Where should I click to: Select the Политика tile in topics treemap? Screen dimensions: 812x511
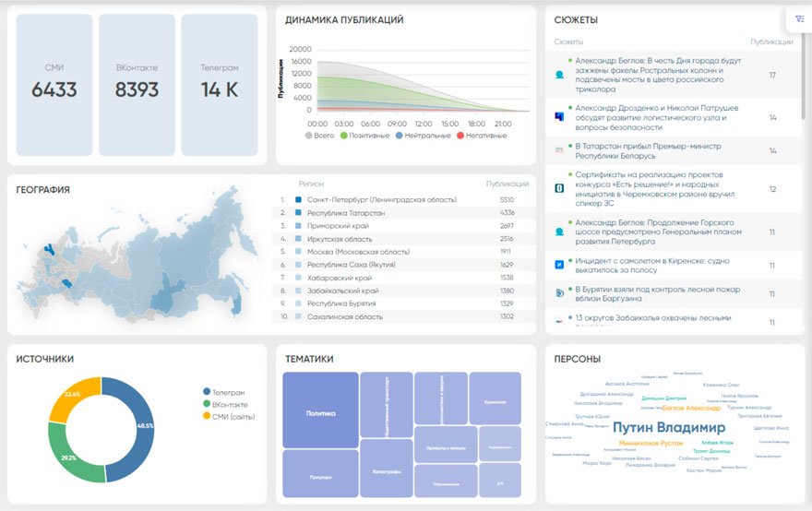pyautogui.click(x=319, y=413)
